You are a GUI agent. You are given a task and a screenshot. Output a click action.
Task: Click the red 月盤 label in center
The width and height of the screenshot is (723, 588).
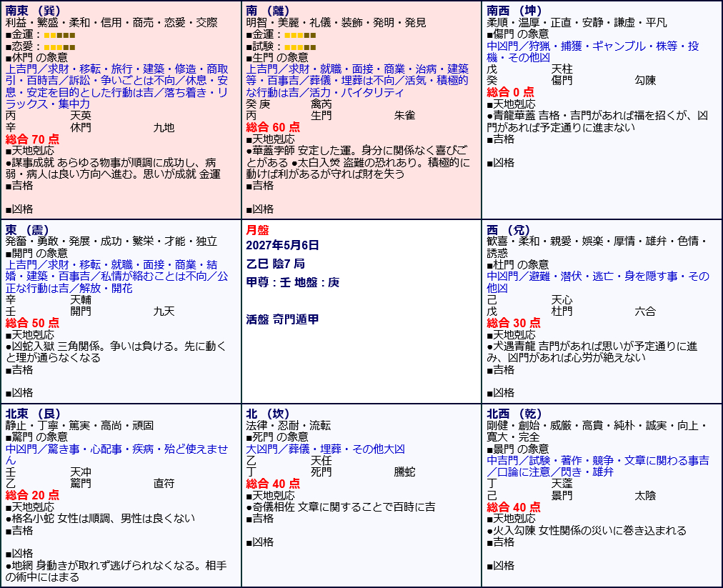[x=257, y=230]
